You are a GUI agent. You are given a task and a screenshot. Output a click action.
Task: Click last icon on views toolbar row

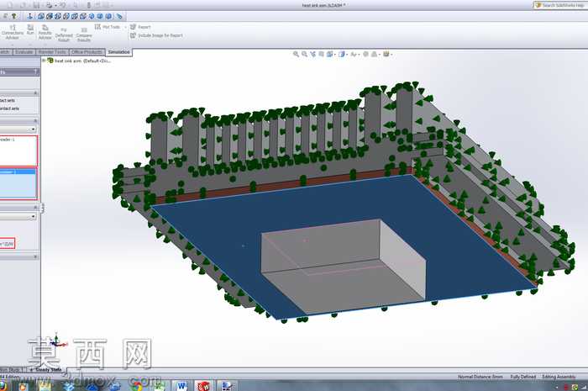(x=119, y=16)
